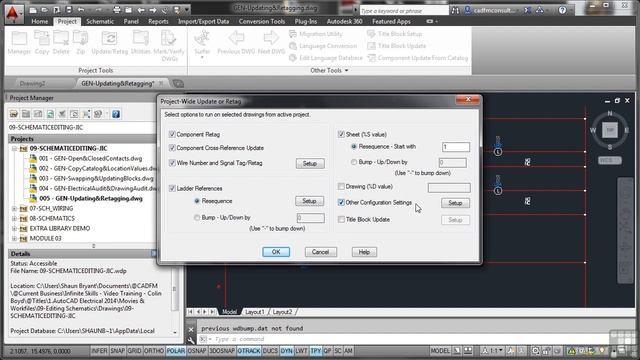Viewport: 640px width, 360px height.
Task: Click Cancel in the Update or Retag dialog
Action: (x=320, y=252)
